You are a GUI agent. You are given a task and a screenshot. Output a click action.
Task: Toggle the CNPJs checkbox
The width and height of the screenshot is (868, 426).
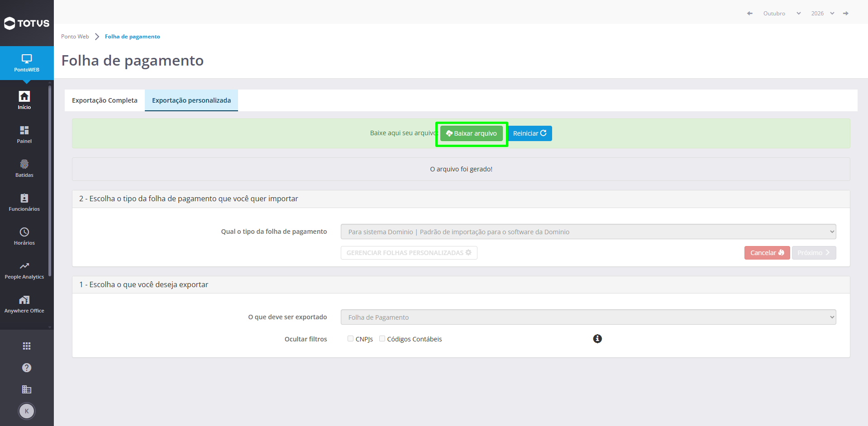[350, 339]
